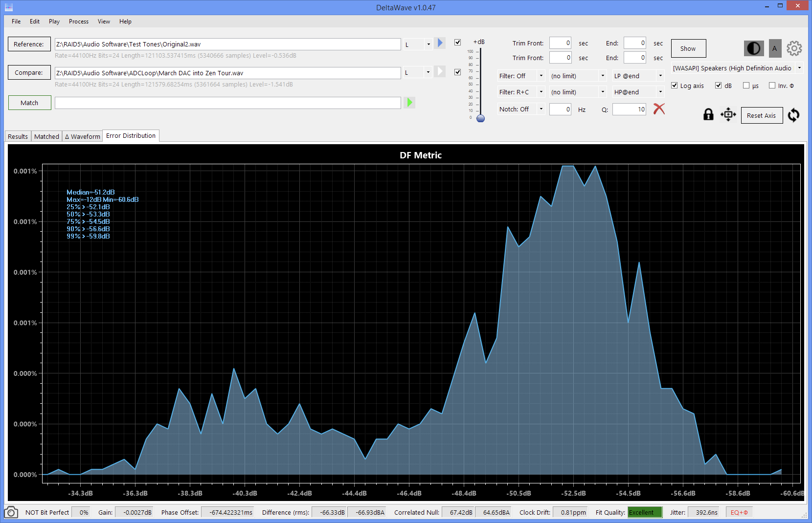Open the reference channel L dropdown

(418, 44)
